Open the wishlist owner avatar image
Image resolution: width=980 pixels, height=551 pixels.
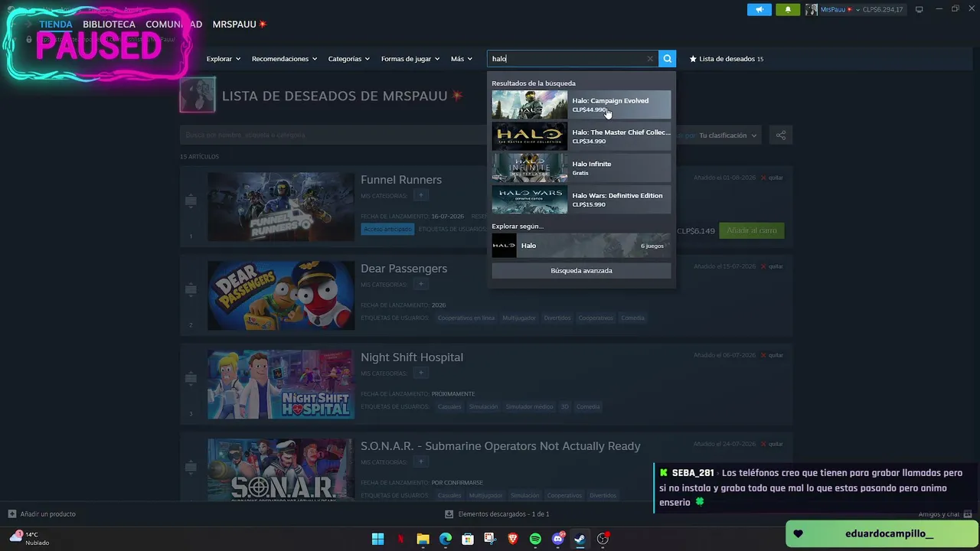[198, 95]
